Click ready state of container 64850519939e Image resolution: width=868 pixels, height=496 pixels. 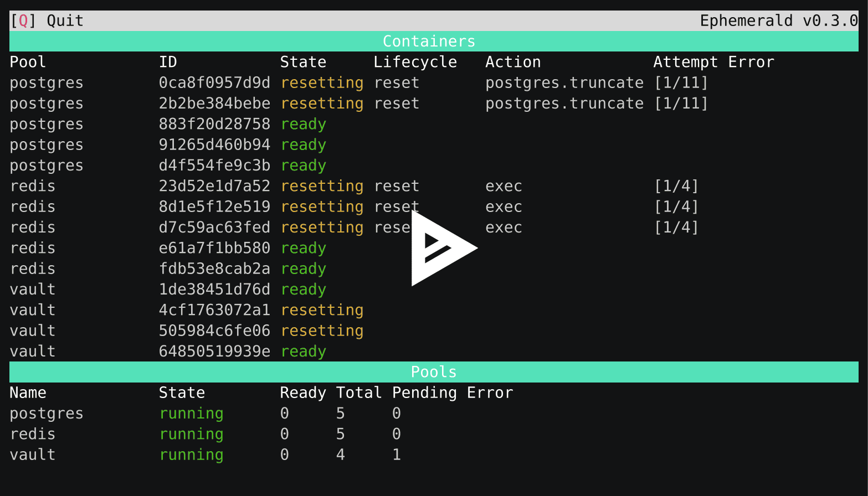coord(304,351)
